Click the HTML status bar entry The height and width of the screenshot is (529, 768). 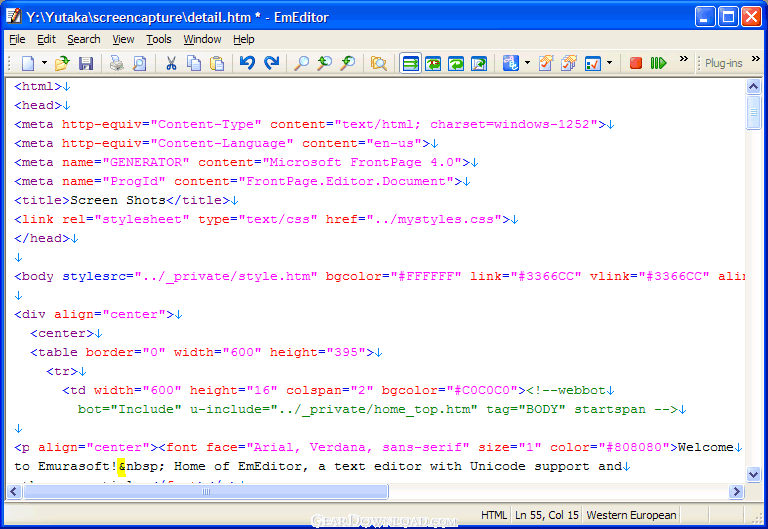[x=494, y=515]
